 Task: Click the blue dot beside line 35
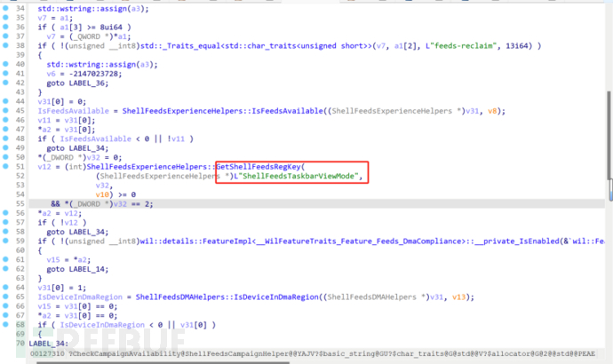point(5,17)
